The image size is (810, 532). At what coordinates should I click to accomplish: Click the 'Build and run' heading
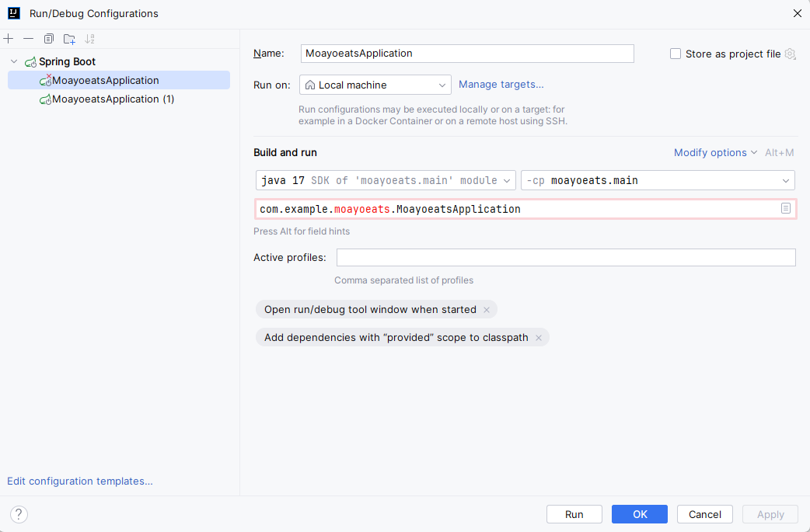point(285,153)
